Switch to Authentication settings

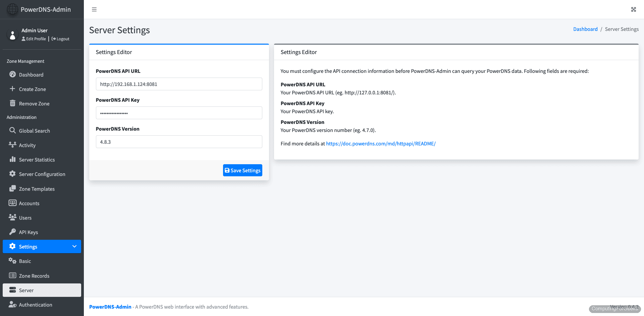[36, 305]
